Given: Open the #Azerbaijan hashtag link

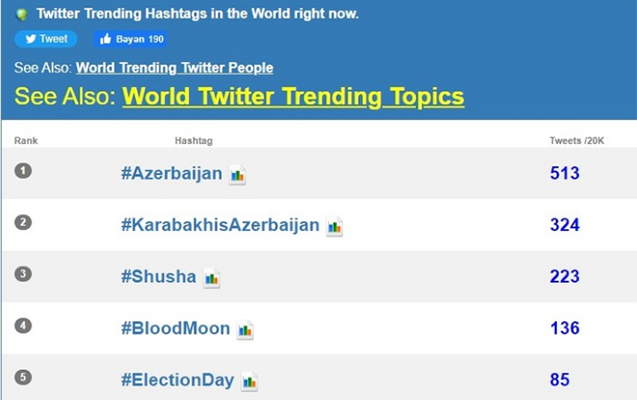Looking at the screenshot, I should point(171,173).
